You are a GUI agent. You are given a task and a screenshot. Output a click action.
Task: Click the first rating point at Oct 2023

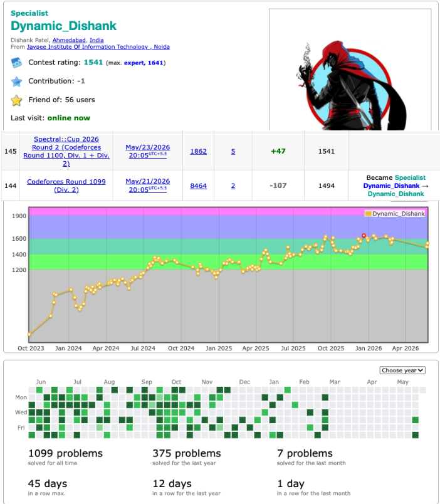tap(29, 335)
